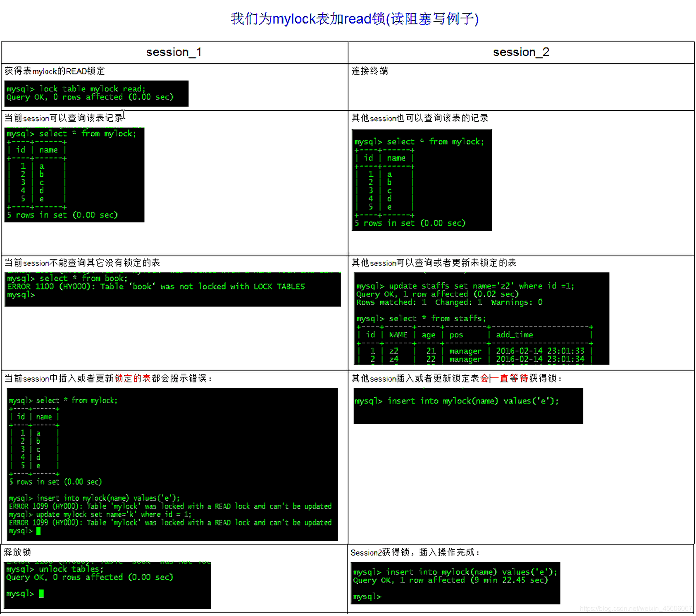Click the 'select * from book;' command line
This screenshot has width=696, height=616.
tap(67, 278)
